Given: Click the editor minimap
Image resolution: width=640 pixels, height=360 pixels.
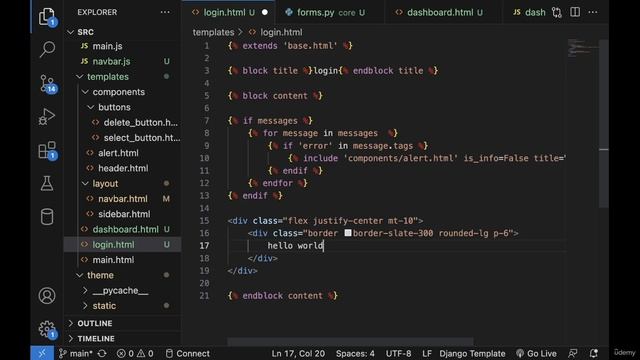Looking at the screenshot, I should click(582, 48).
